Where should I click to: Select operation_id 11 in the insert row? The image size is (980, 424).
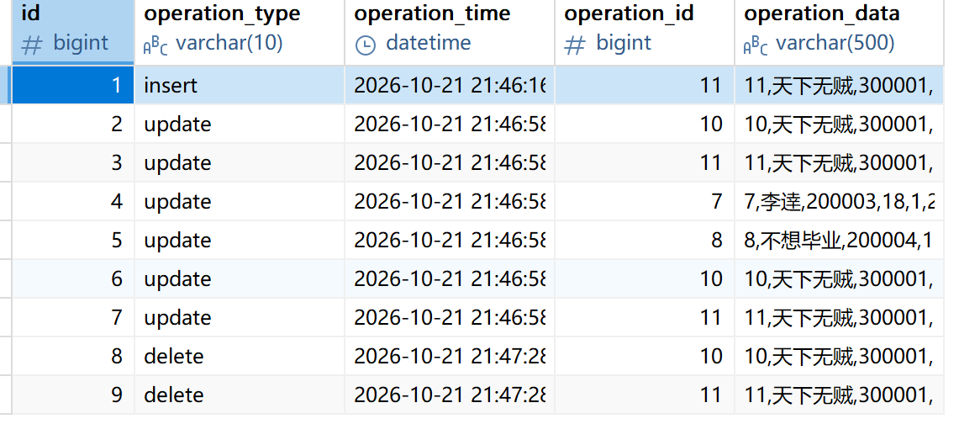coord(645,85)
